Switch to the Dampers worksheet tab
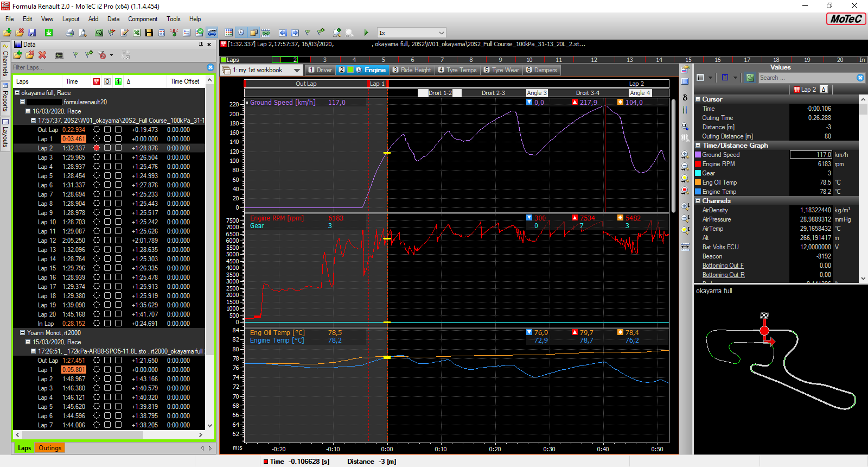This screenshot has width=868, height=467. click(541, 70)
